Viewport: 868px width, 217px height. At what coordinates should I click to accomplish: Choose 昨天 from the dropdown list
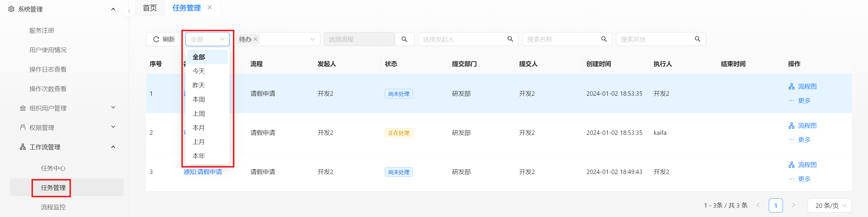coord(208,85)
